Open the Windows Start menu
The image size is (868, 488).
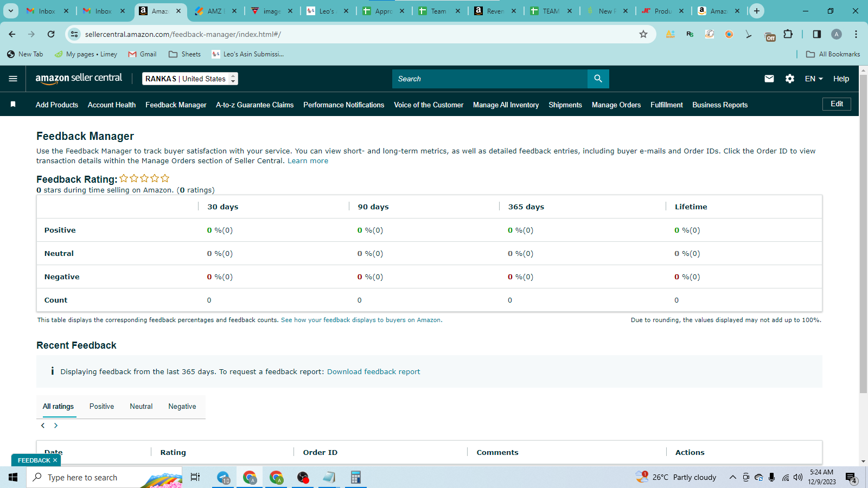[x=13, y=477]
